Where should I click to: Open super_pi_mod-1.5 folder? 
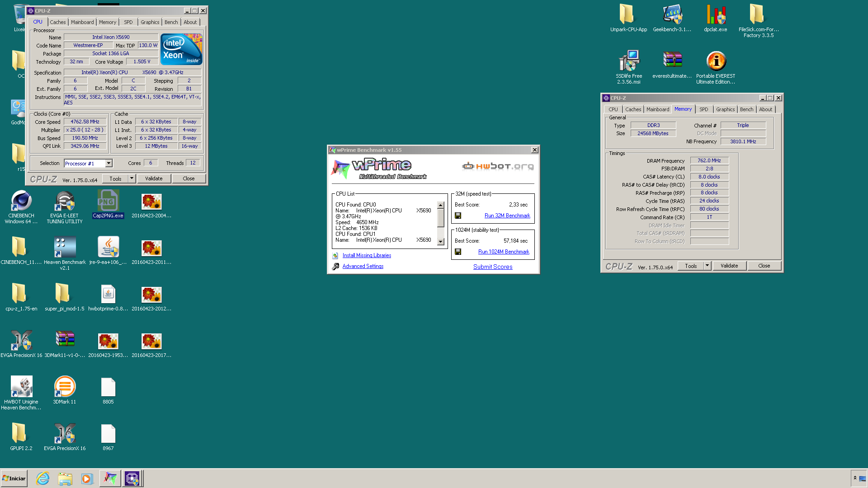pyautogui.click(x=65, y=297)
